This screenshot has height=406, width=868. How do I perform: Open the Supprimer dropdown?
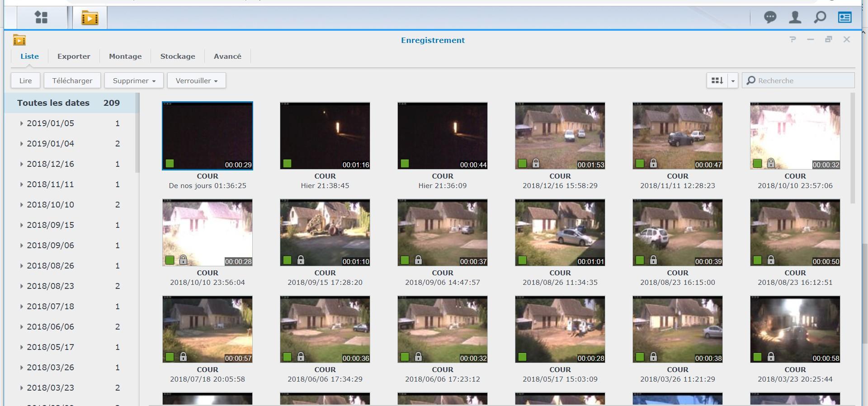pyautogui.click(x=134, y=80)
